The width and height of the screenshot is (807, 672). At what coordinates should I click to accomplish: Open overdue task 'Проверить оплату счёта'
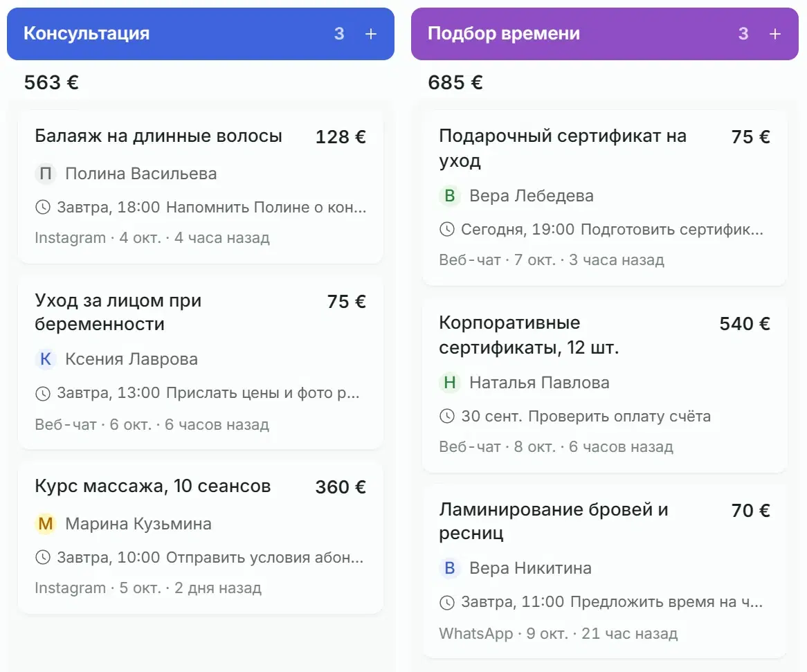click(619, 416)
